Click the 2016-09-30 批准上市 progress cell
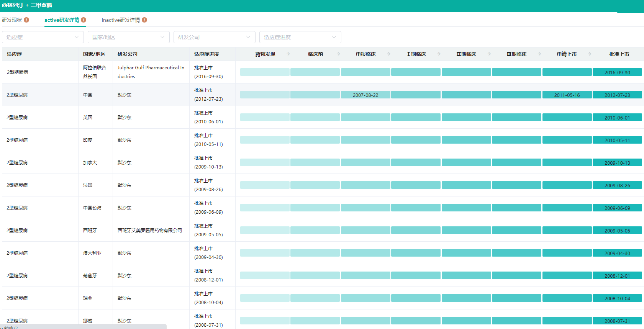 pyautogui.click(x=617, y=72)
